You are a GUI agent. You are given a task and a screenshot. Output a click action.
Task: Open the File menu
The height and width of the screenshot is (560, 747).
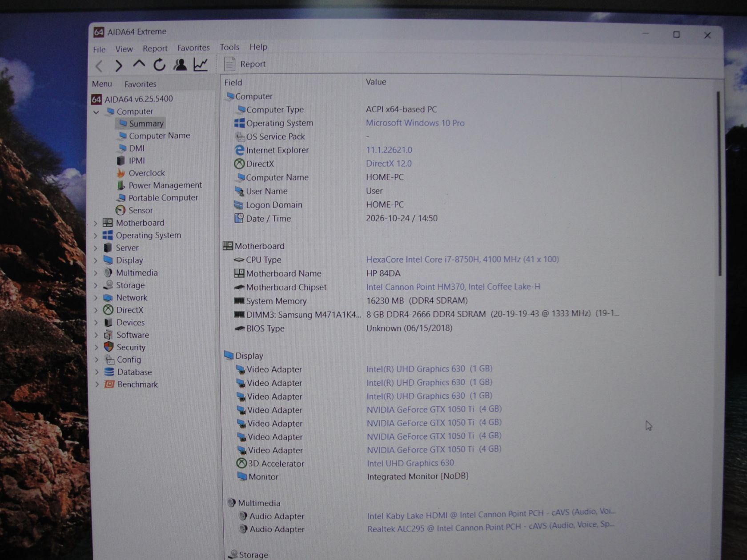99,49
